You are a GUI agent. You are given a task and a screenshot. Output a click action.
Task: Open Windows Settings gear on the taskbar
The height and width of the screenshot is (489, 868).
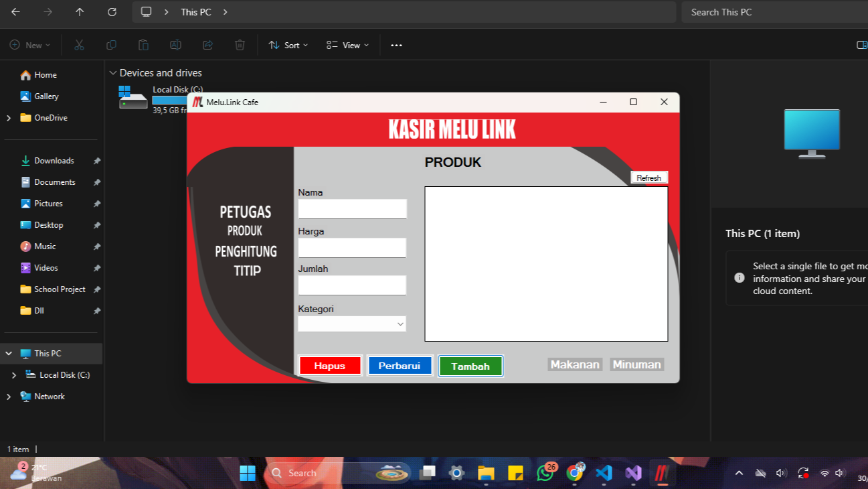[x=456, y=472]
